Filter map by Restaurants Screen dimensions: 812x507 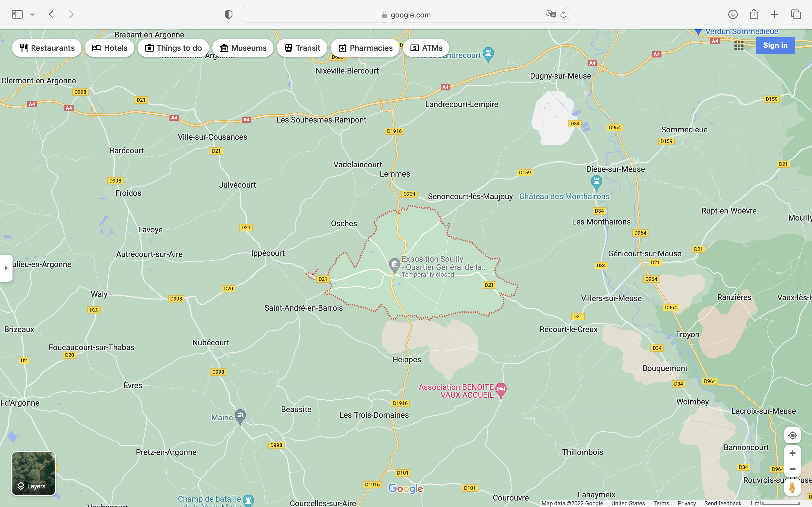tap(47, 48)
